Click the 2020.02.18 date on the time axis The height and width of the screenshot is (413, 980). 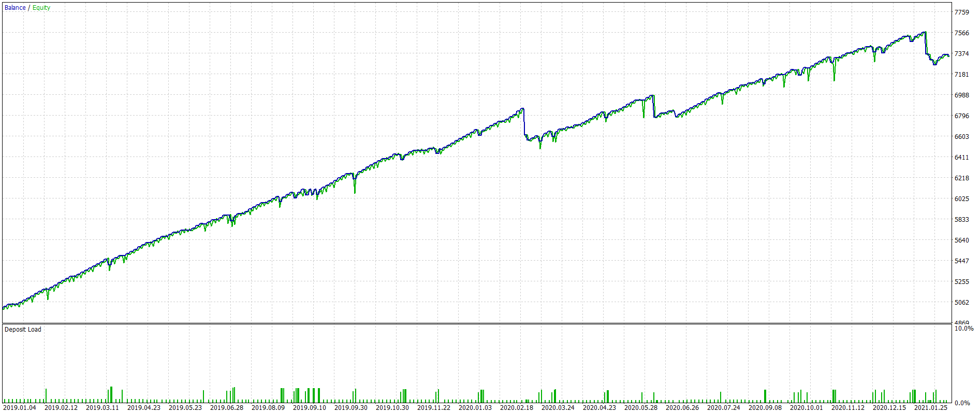tap(517, 408)
